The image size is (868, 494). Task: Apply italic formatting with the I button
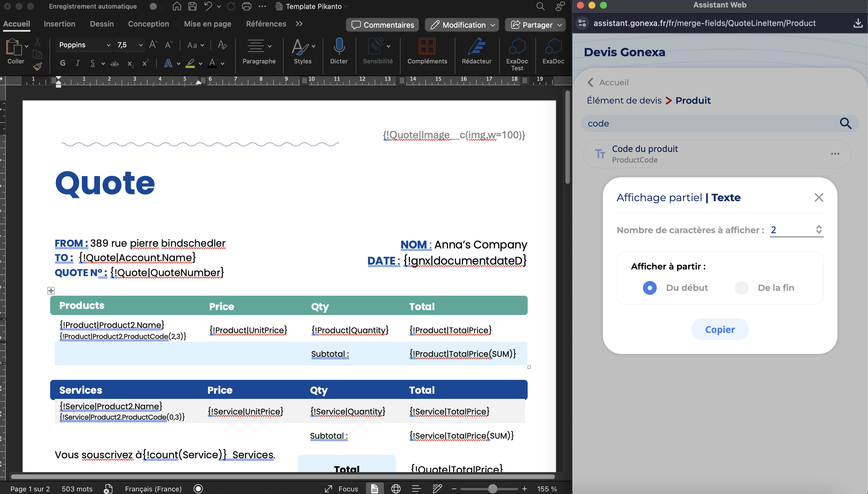click(x=78, y=63)
